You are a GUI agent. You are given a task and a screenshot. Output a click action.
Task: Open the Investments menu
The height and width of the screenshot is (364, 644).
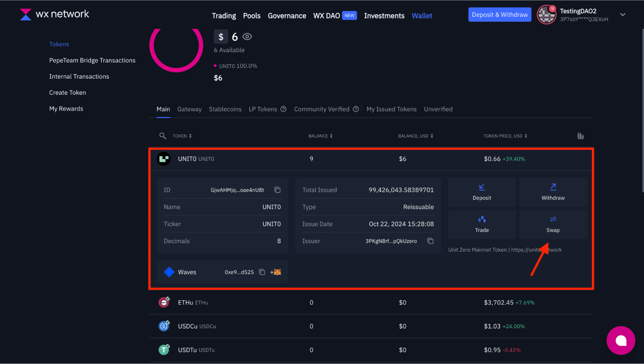[384, 15]
